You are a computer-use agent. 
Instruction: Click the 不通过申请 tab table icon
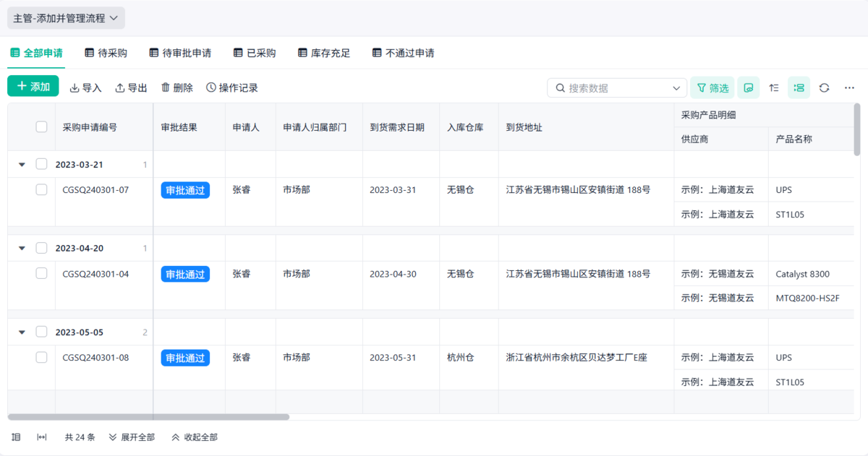tap(377, 53)
